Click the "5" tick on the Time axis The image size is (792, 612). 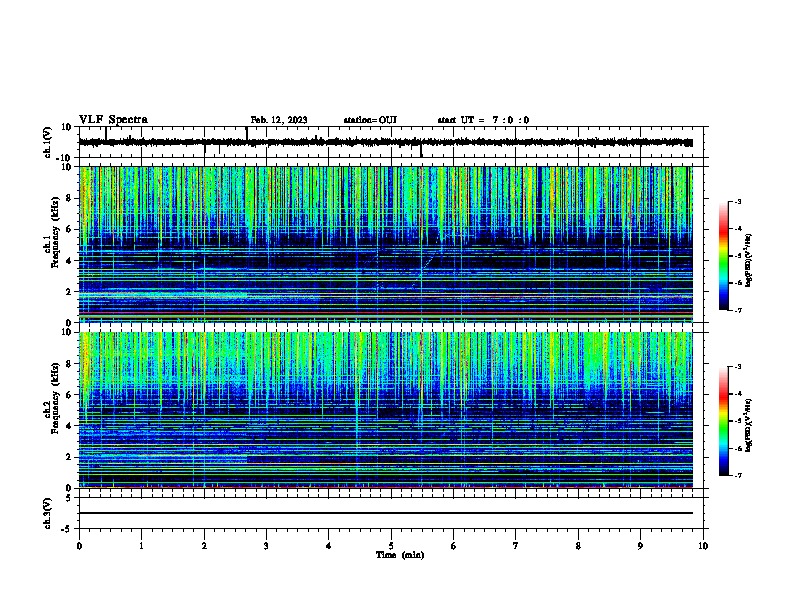click(x=391, y=546)
